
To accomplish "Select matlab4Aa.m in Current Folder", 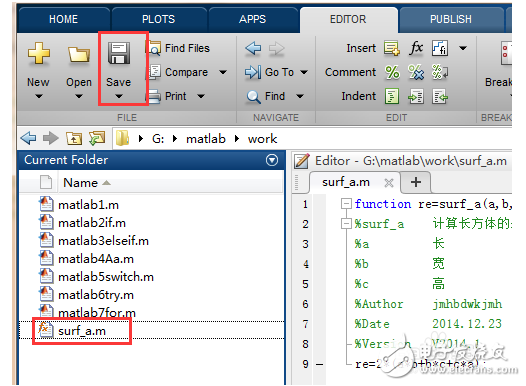I will point(96,259).
